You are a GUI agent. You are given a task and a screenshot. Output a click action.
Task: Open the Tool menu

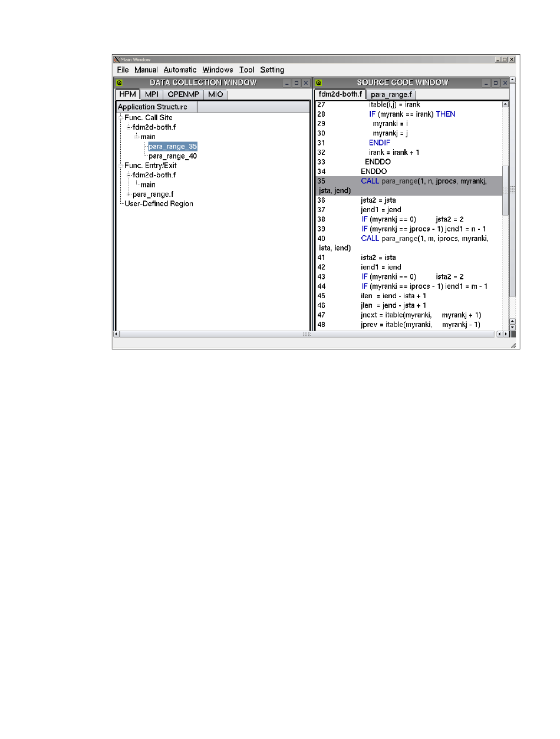coord(247,70)
